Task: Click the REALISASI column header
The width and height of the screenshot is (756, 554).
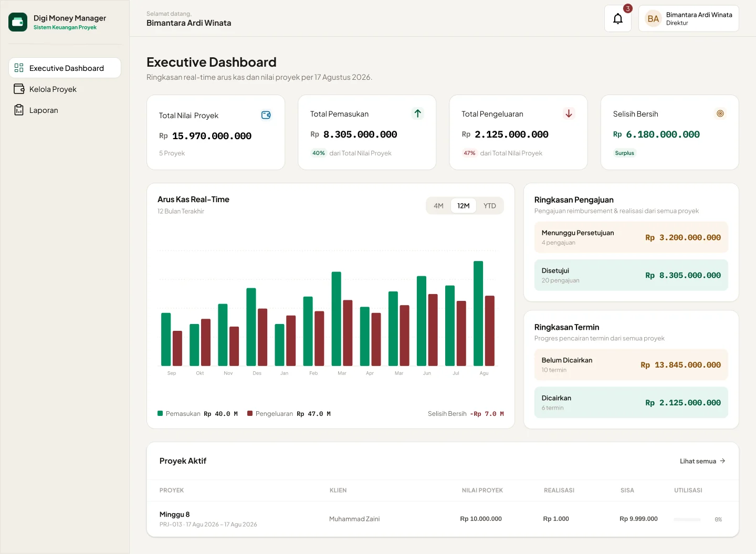Action: coord(559,490)
